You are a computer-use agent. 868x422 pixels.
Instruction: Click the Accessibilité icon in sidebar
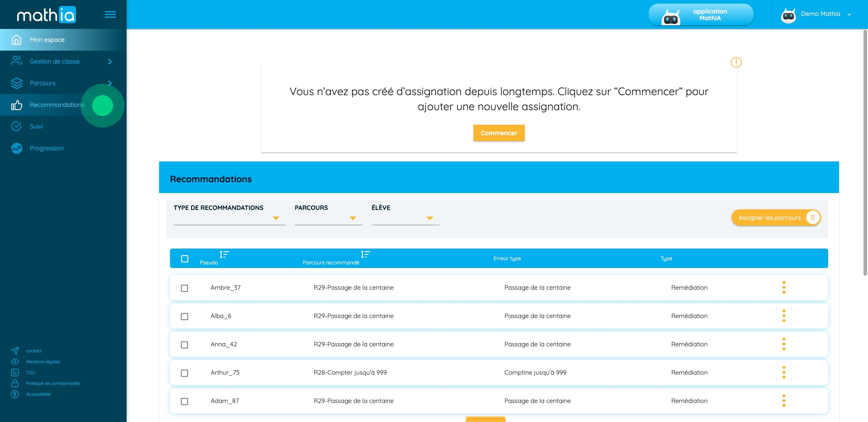point(15,394)
